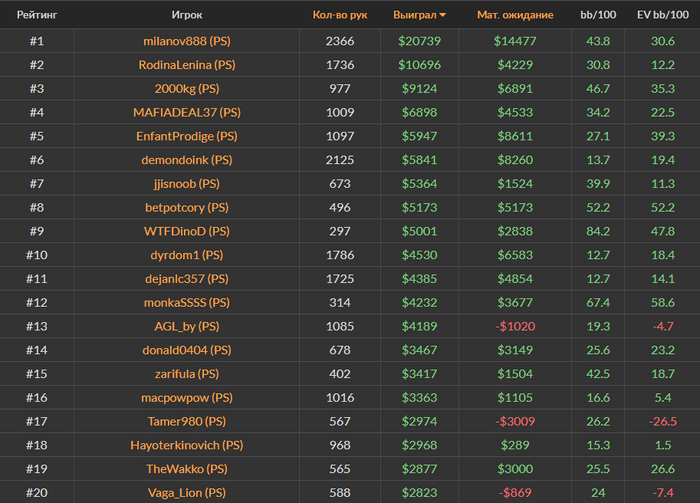Select EV bb/100 value -26.5

662,421
